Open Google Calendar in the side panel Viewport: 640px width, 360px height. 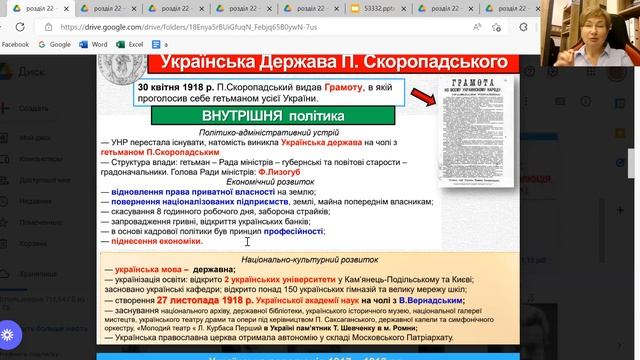point(620,103)
